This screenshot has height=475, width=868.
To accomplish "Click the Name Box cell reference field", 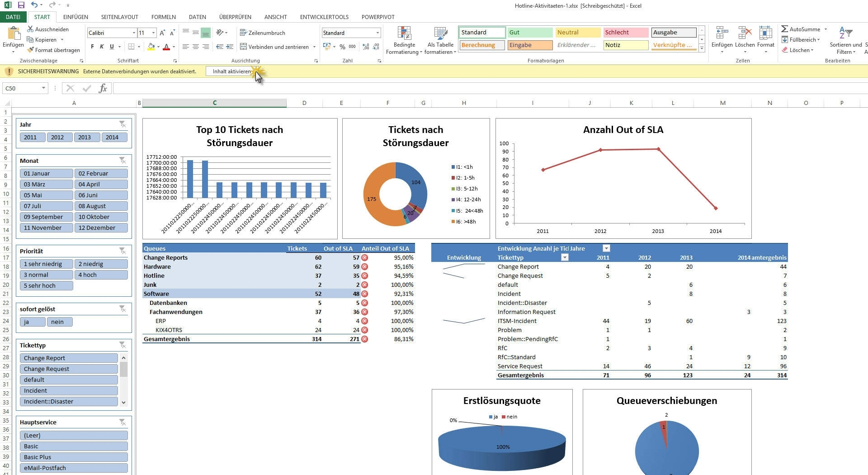I will click(x=22, y=88).
